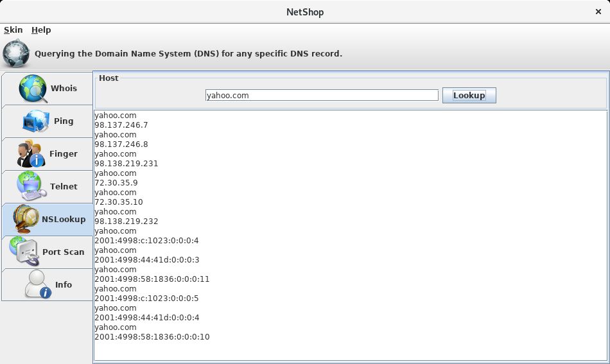Click the NetShop window title

click(x=305, y=12)
